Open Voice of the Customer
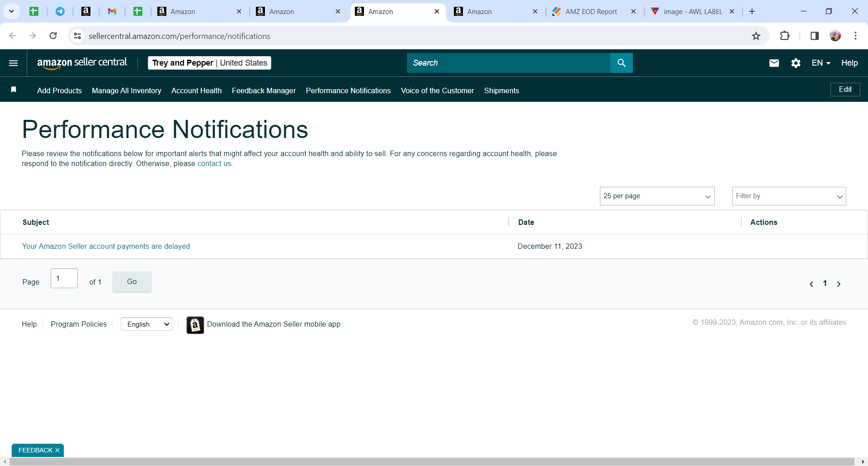 (x=438, y=90)
